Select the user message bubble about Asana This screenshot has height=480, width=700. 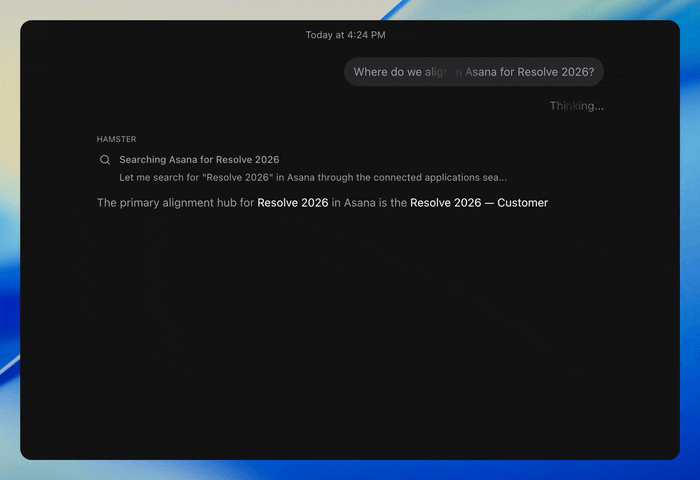point(474,72)
